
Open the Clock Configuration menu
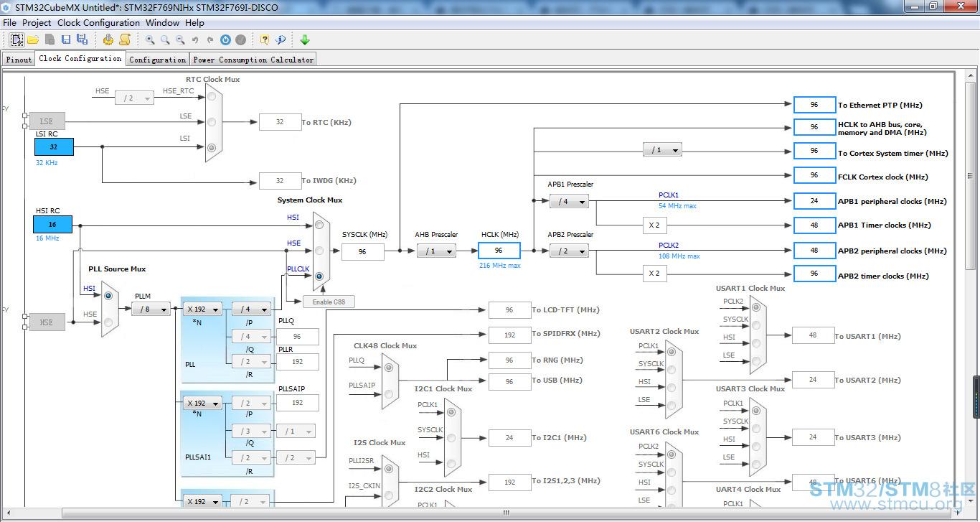[98, 22]
